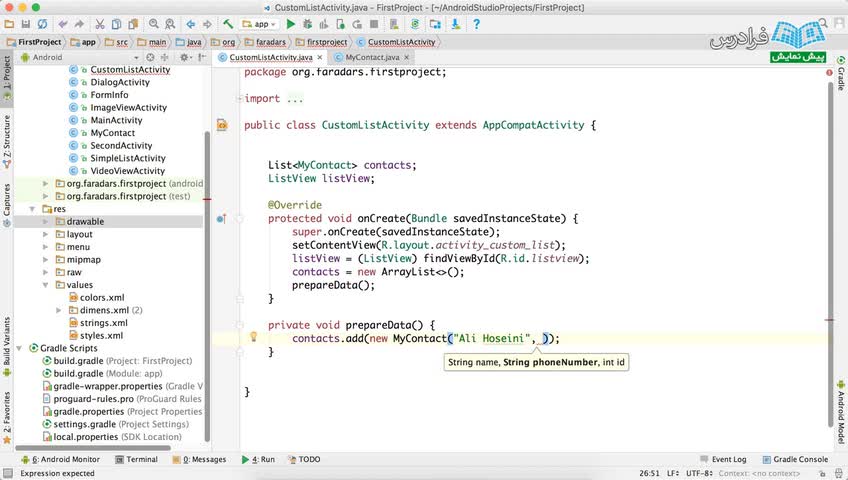The image size is (848, 480).
Task: Open the Android project view dropdown
Action: (60, 57)
